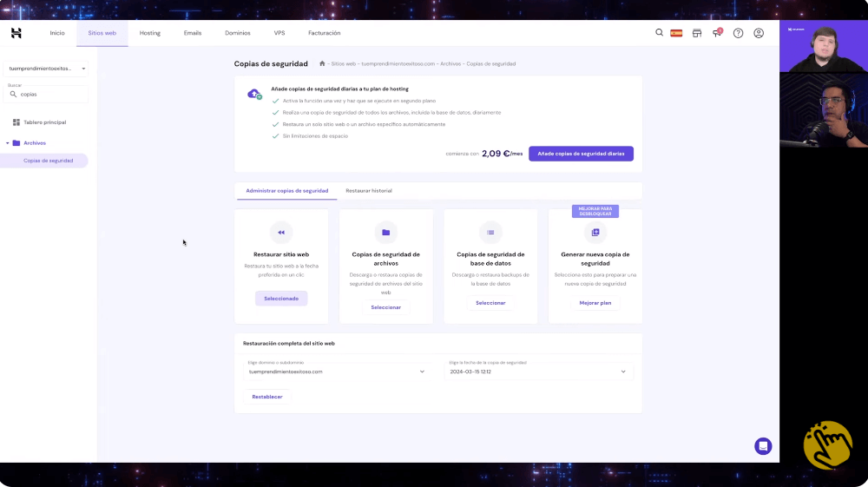868x487 pixels.
Task: Click the Archivos folder icon in the sidebar
Action: coord(16,142)
